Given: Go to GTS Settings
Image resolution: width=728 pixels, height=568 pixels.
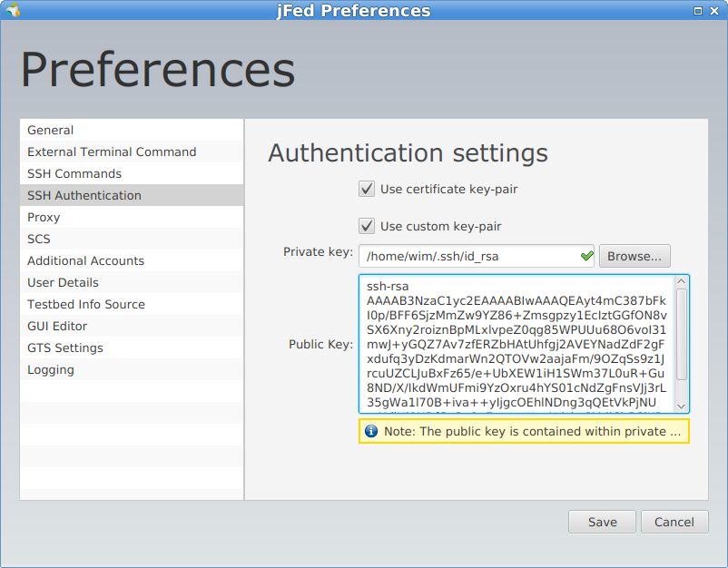Looking at the screenshot, I should click(132, 348).
